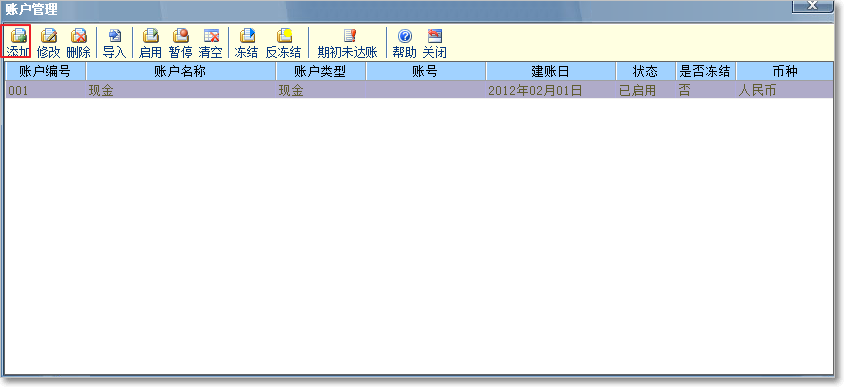Click the 是否冻结 column header

[706, 71]
